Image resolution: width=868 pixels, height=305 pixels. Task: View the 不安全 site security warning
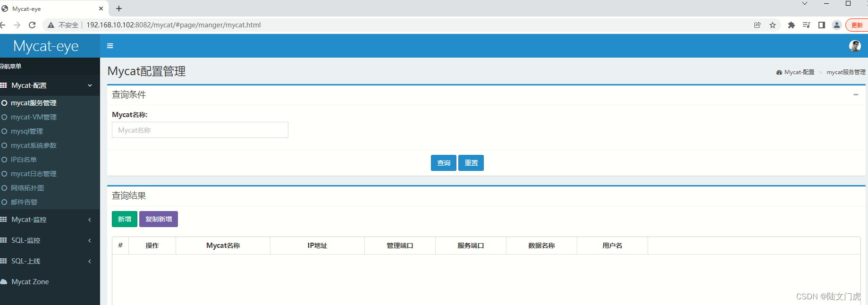(x=63, y=25)
